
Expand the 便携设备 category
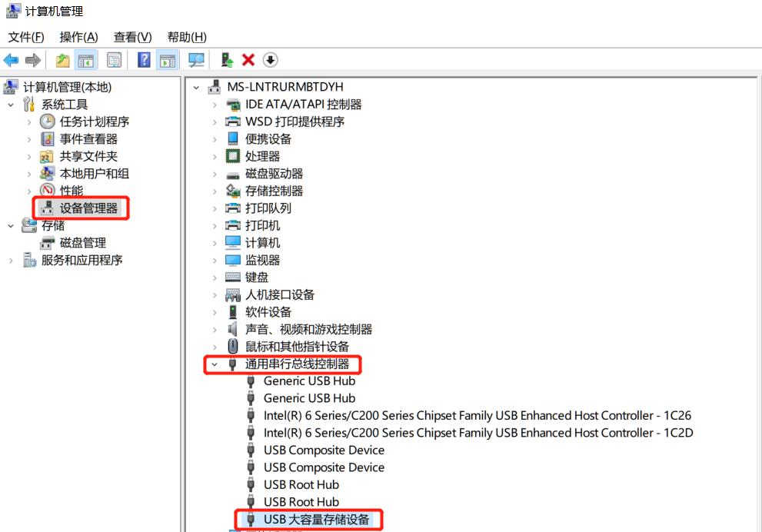point(215,139)
